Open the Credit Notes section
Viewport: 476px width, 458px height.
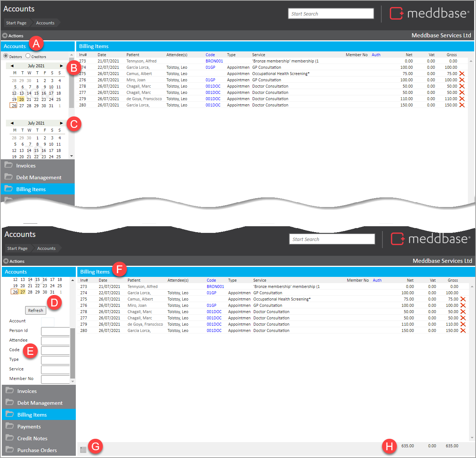click(39, 438)
